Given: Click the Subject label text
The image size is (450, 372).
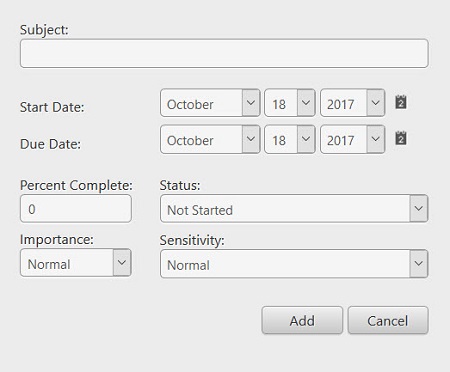Looking at the screenshot, I should pos(44,30).
